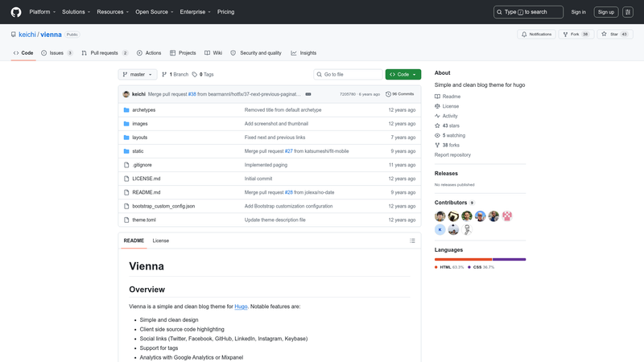This screenshot has width=644, height=362.
Task: Click the folder icon beside images
Action: point(126,124)
